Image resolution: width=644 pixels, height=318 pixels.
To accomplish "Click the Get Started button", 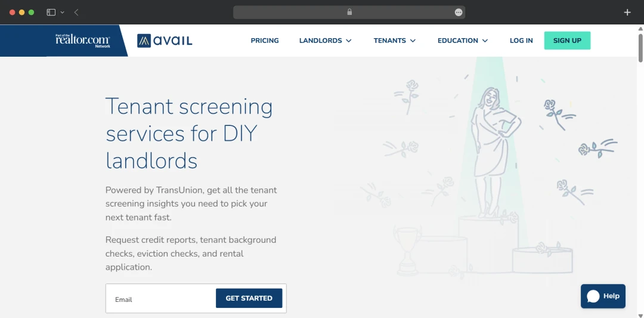I will (249, 298).
